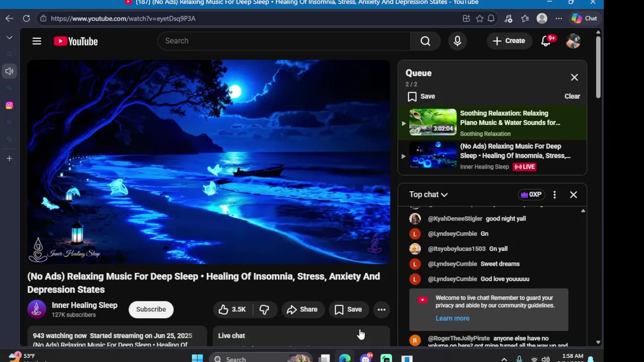Image resolution: width=644 pixels, height=362 pixels.
Task: Click Soothing Relaxation channel in queue
Action: click(x=485, y=134)
